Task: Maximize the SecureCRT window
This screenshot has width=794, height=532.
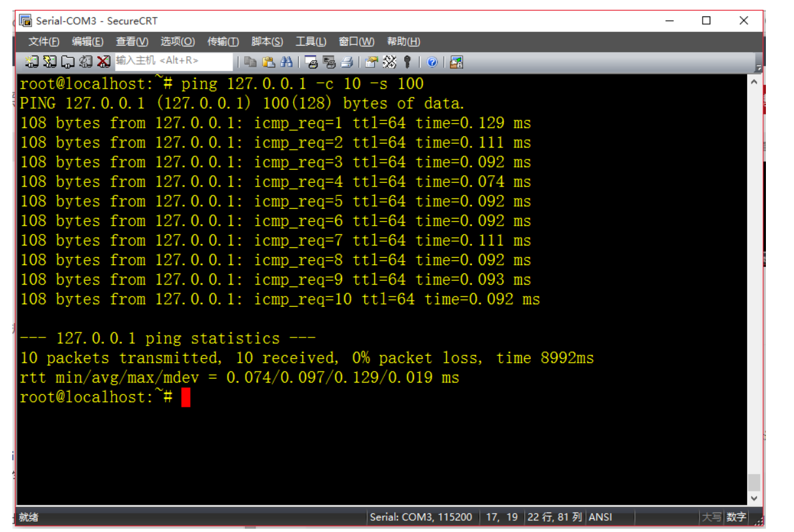Action: pos(706,21)
